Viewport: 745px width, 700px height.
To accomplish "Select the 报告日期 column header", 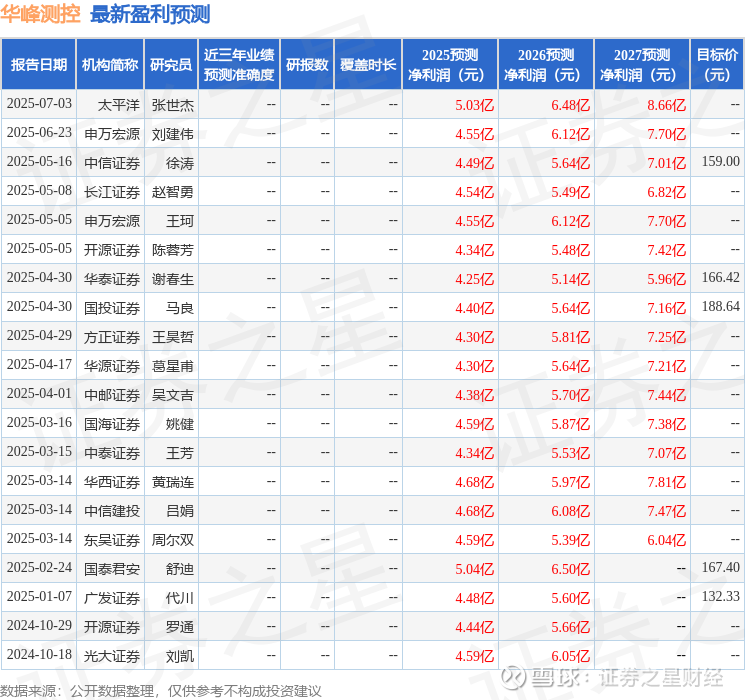I will pyautogui.click(x=38, y=65).
